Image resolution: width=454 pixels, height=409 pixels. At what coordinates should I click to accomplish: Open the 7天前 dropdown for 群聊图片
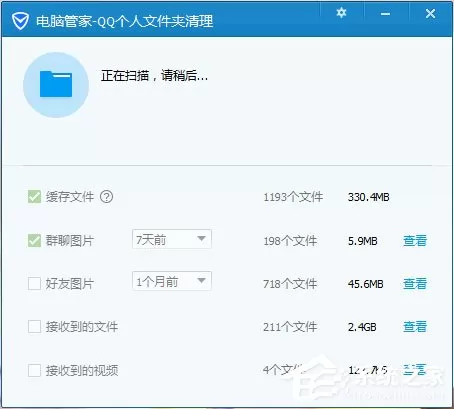pos(172,239)
